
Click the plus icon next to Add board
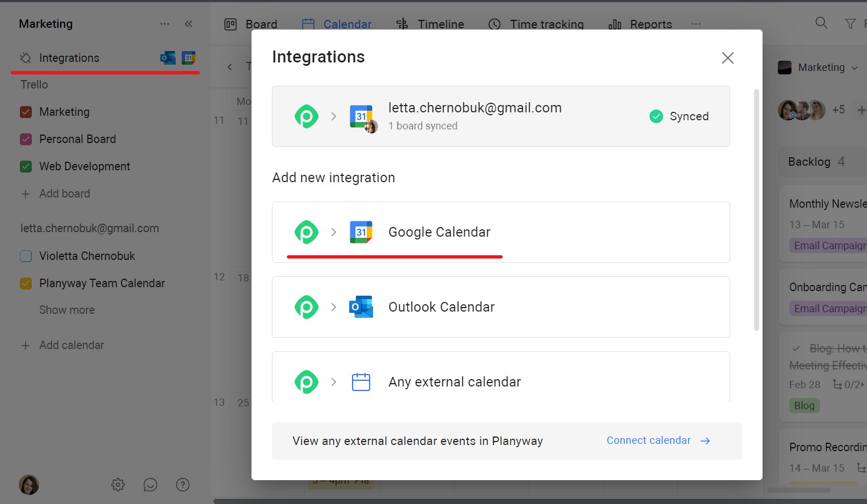pos(26,194)
